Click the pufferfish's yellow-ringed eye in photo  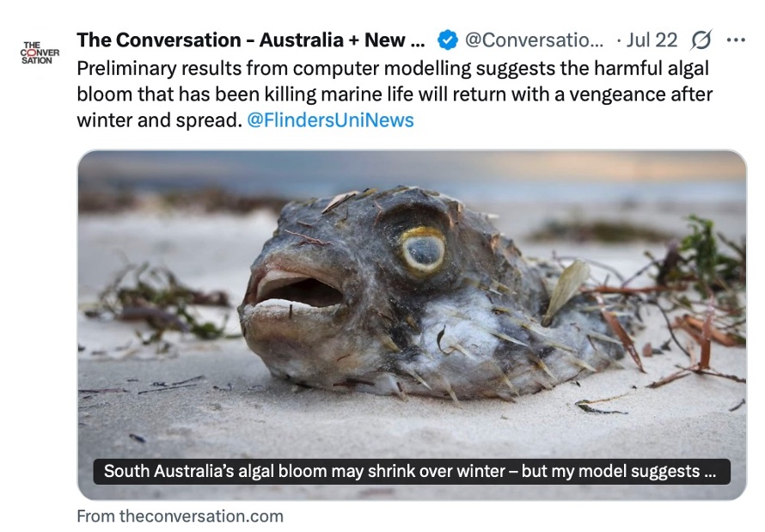tap(423, 249)
